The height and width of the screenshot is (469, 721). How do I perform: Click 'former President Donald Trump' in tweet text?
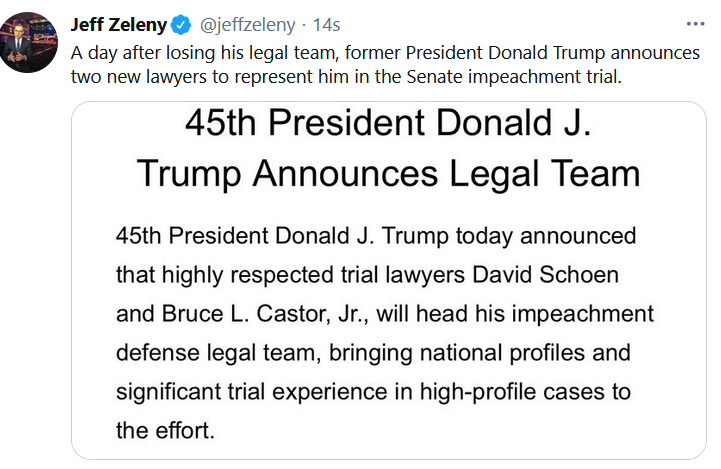click(x=476, y=53)
